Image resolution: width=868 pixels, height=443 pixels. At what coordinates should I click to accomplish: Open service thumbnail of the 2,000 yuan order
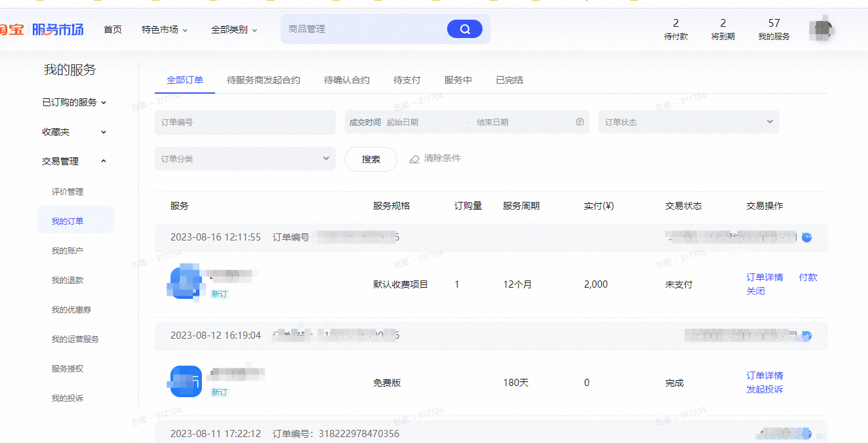186,282
